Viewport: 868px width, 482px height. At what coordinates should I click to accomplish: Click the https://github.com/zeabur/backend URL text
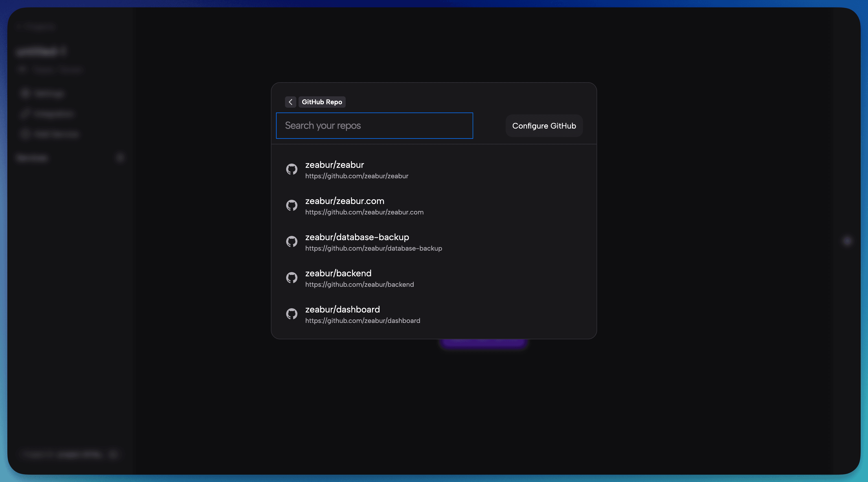pyautogui.click(x=359, y=284)
